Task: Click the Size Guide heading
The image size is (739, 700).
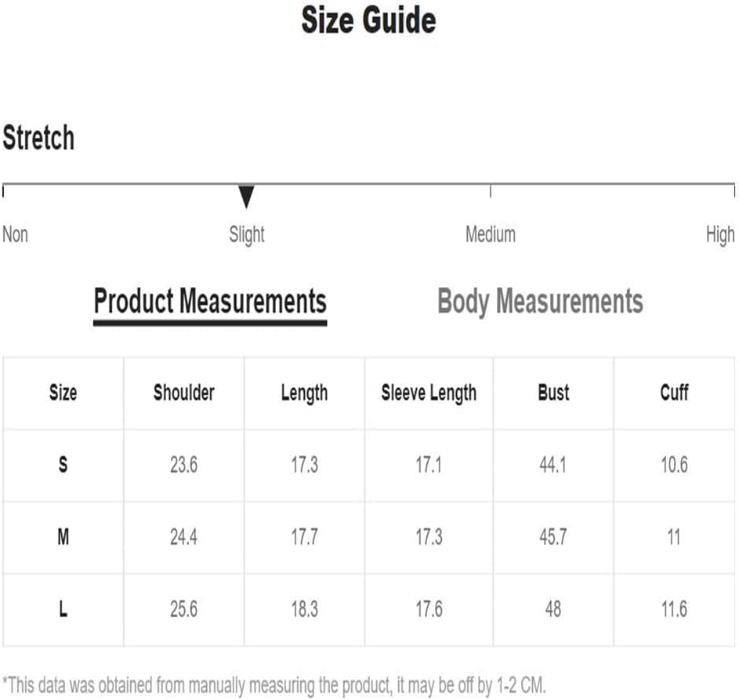Action: click(x=368, y=20)
